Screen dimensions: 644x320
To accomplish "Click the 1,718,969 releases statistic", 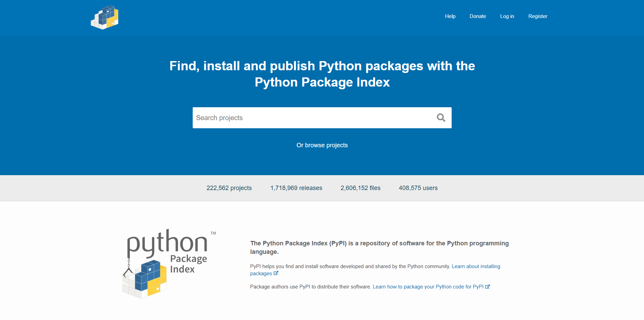I will pyautogui.click(x=296, y=188).
